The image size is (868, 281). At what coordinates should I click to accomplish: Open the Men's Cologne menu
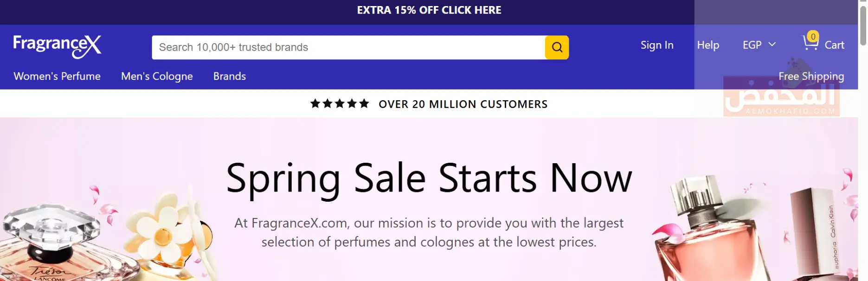(x=157, y=76)
